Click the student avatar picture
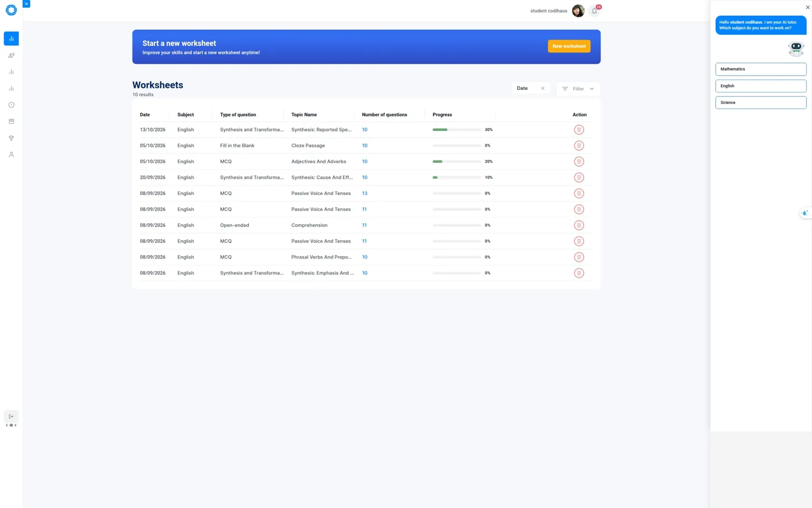 [x=578, y=11]
